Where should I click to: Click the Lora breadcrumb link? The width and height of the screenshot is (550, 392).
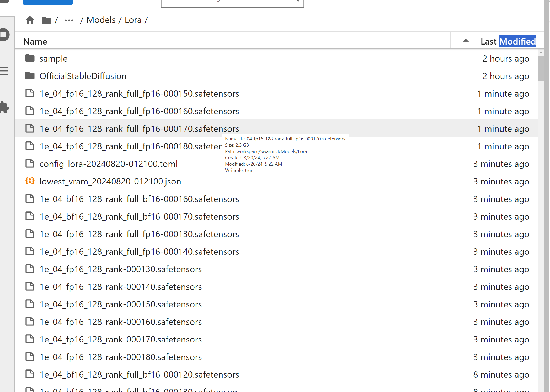pyautogui.click(x=133, y=20)
